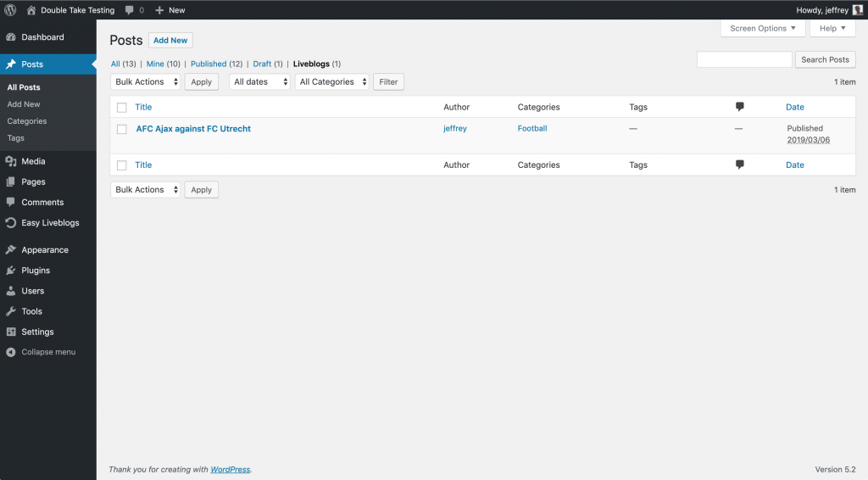The width and height of the screenshot is (868, 480).
Task: Sort by Title in table footer
Action: [143, 165]
